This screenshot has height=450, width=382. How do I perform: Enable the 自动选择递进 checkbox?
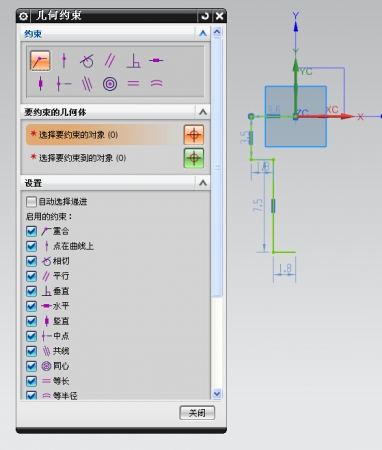(31, 201)
